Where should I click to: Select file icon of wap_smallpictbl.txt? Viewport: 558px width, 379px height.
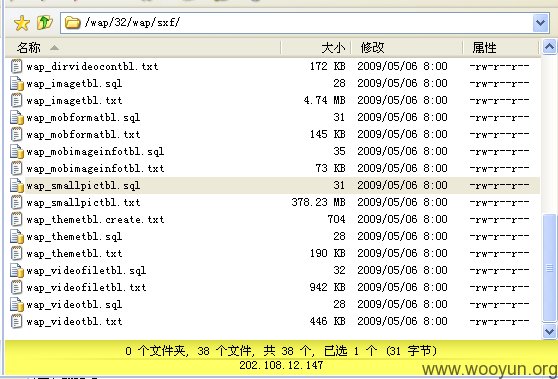[x=16, y=203]
